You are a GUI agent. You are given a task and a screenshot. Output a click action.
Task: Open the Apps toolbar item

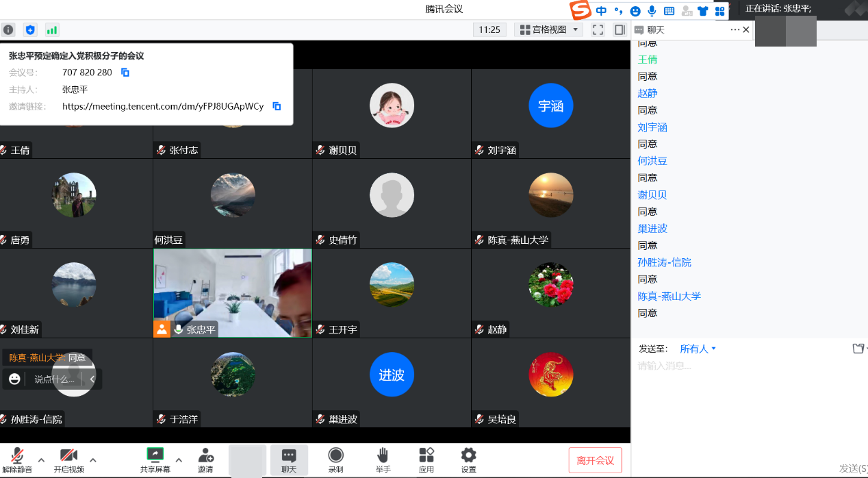click(x=426, y=460)
